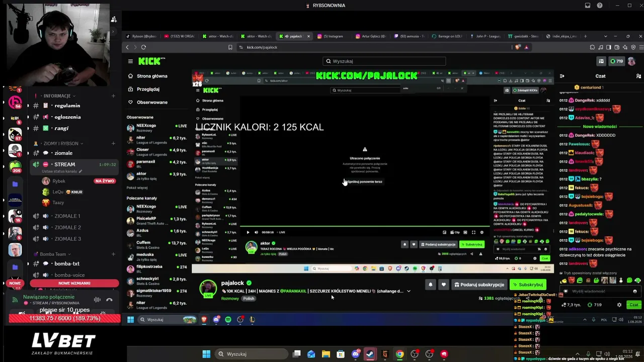The image size is (644, 362).
Task: Create channel in INFORMACJE category
Action: (113, 96)
